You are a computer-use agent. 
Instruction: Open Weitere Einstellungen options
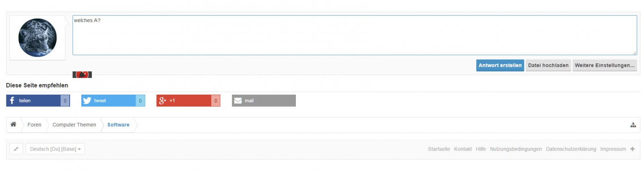pyautogui.click(x=605, y=65)
